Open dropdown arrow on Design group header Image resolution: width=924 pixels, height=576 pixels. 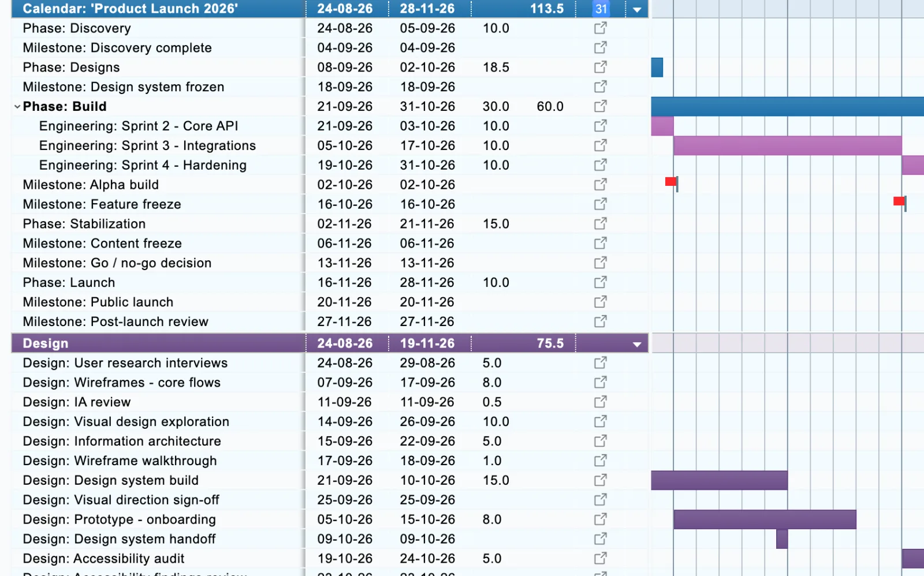coord(637,345)
